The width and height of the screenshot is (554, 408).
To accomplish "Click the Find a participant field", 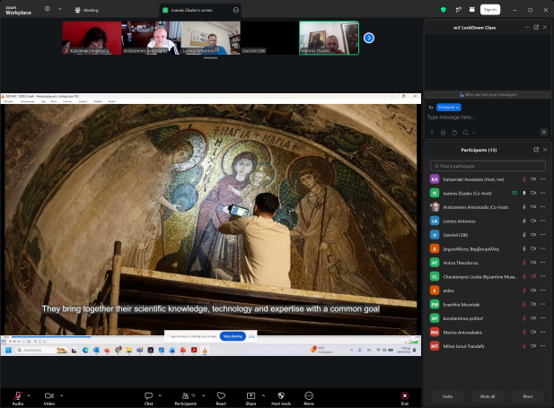I will tap(488, 166).
